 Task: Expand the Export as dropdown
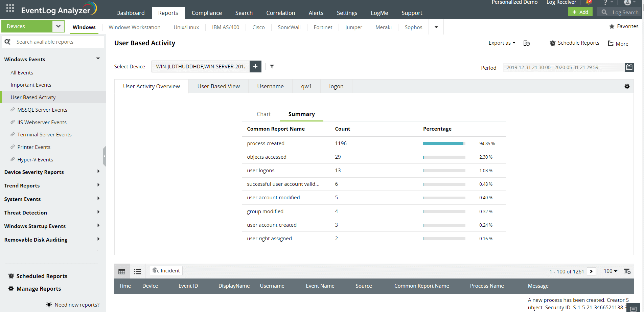point(502,43)
